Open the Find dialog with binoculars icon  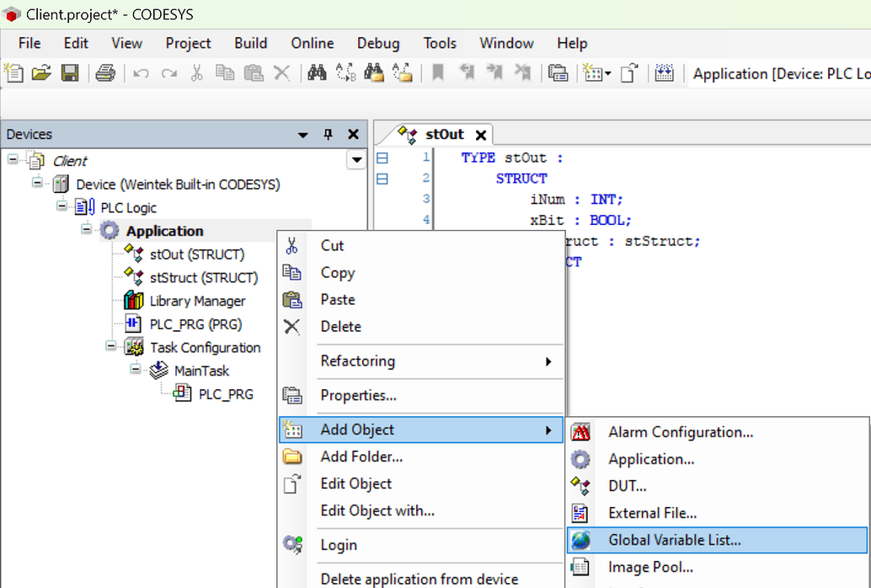coord(316,73)
